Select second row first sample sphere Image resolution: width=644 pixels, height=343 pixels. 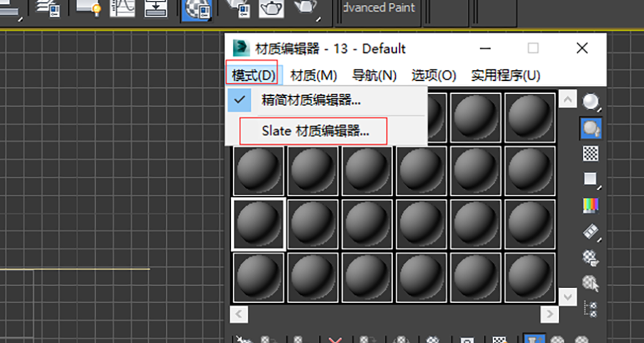258,171
